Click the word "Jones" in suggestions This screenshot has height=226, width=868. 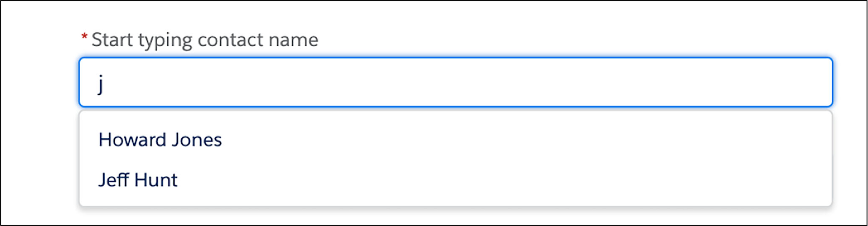point(197,140)
